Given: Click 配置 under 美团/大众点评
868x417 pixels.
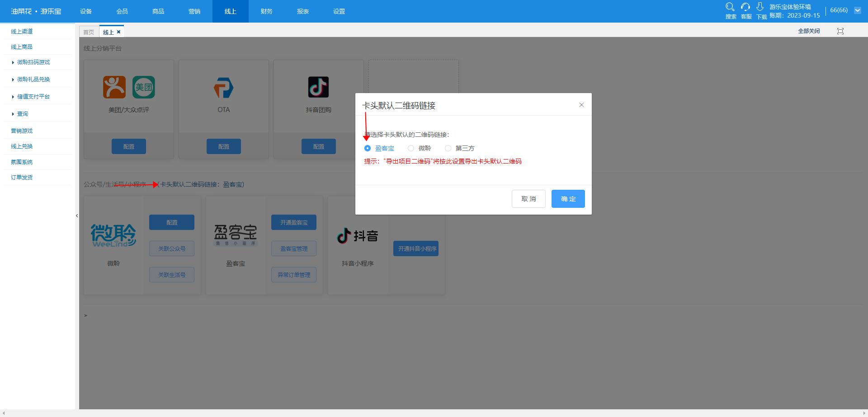Looking at the screenshot, I should 129,146.
